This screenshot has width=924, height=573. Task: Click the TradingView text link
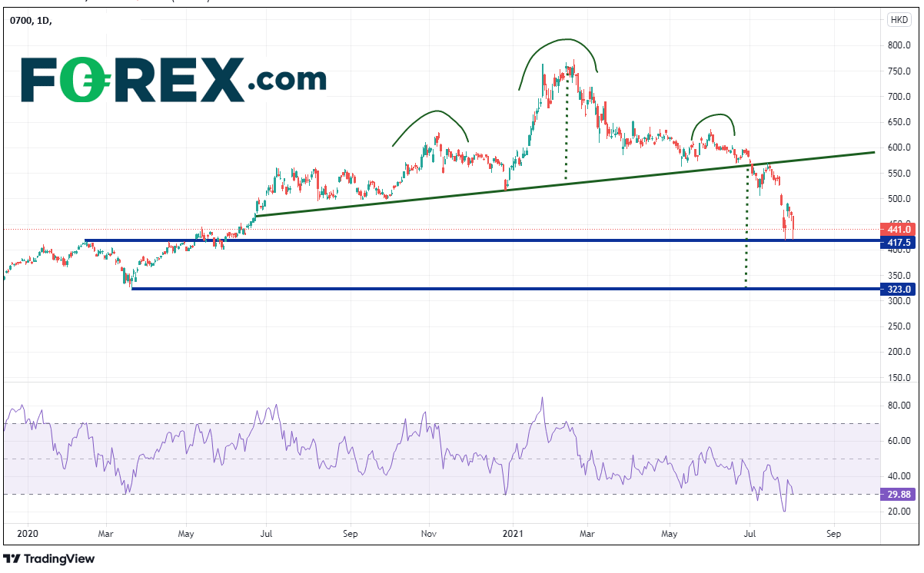click(x=59, y=559)
